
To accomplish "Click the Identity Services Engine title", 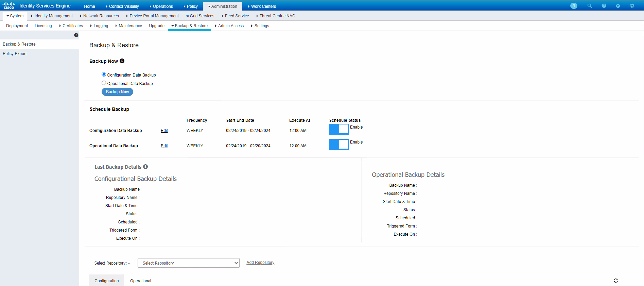I will click(x=45, y=6).
